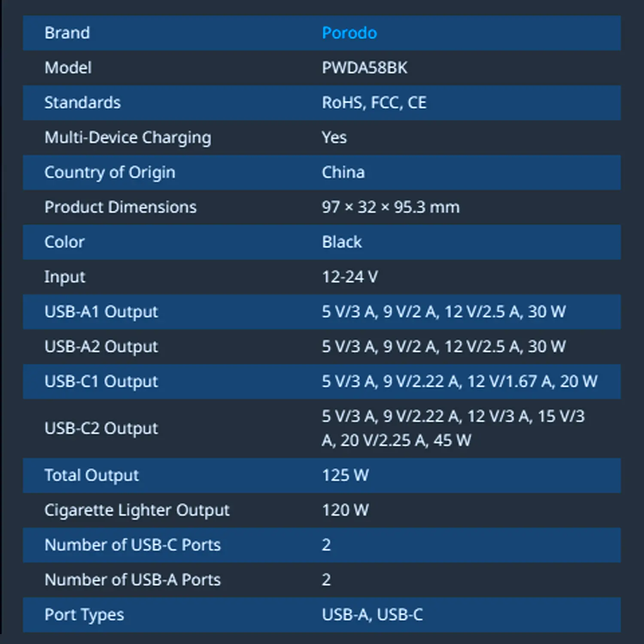The image size is (644, 644).
Task: Select the USB-C1 Output specification value
Action: [x=460, y=381]
